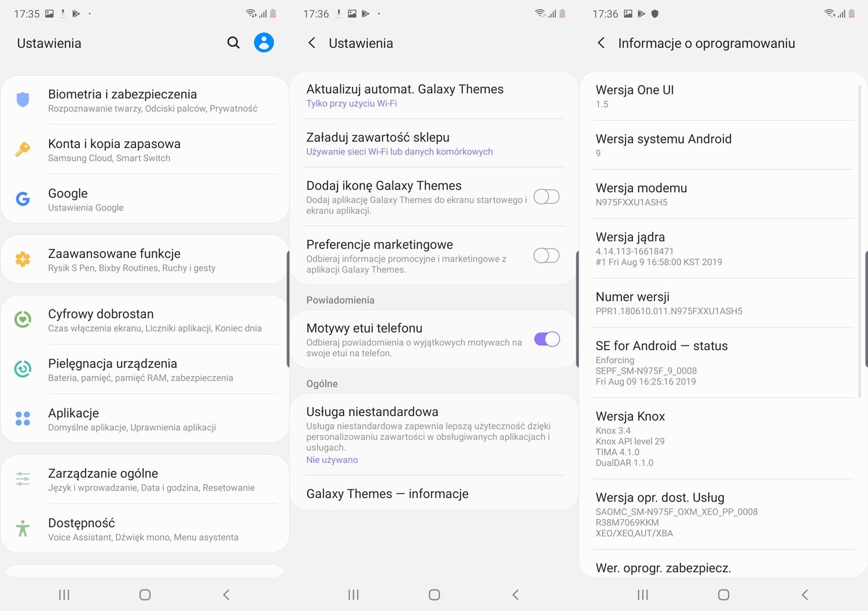Tap Back button in first phone's navigation bar
Viewport: 868px width, 611px height.
pyautogui.click(x=226, y=595)
